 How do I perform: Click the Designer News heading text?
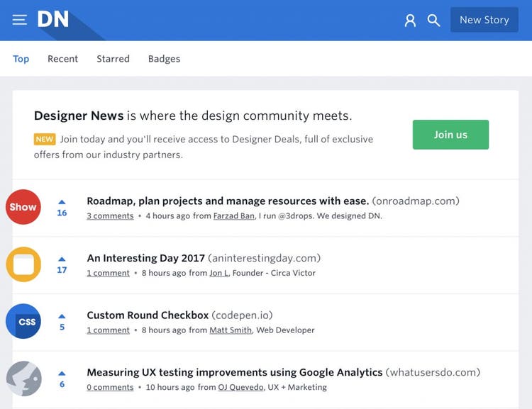coord(79,116)
